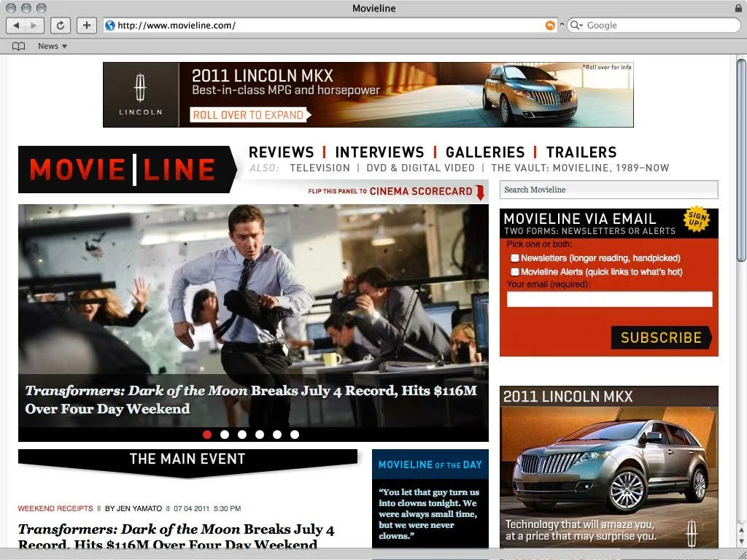Click the Lincoln logo in the top banner

(140, 95)
